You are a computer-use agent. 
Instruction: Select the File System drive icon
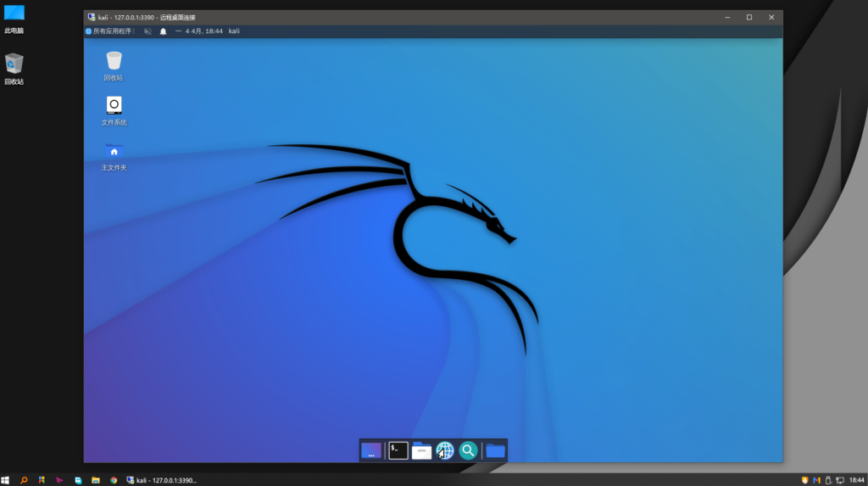114,106
